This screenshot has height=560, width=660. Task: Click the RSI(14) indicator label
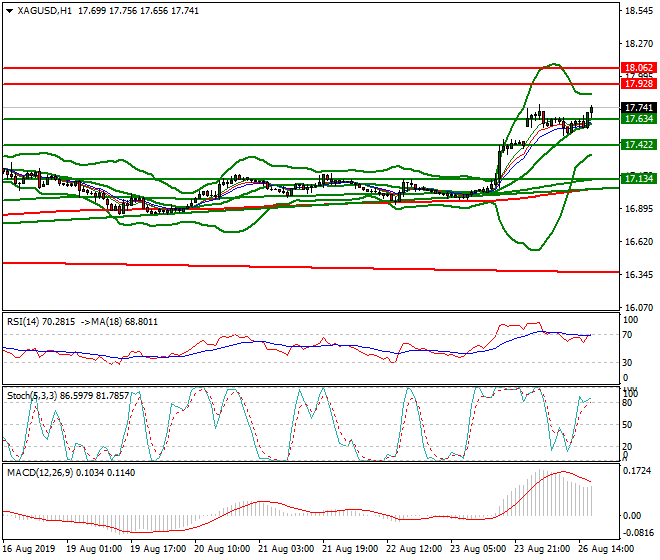[x=26, y=321]
